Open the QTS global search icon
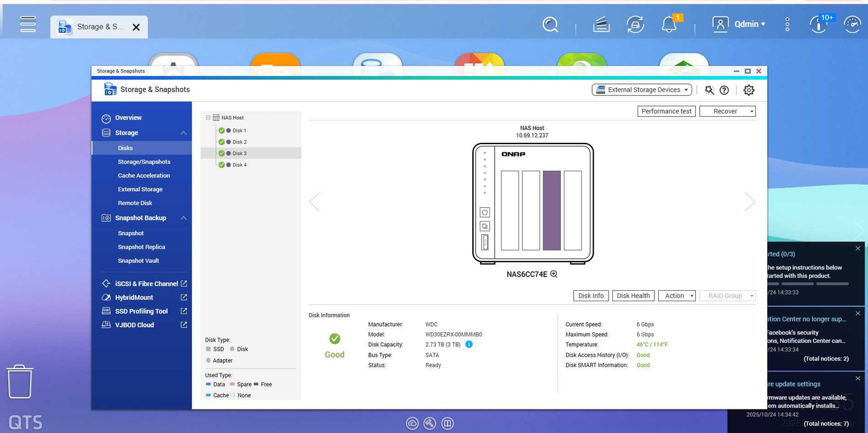Image resolution: width=868 pixels, height=433 pixels. [550, 24]
